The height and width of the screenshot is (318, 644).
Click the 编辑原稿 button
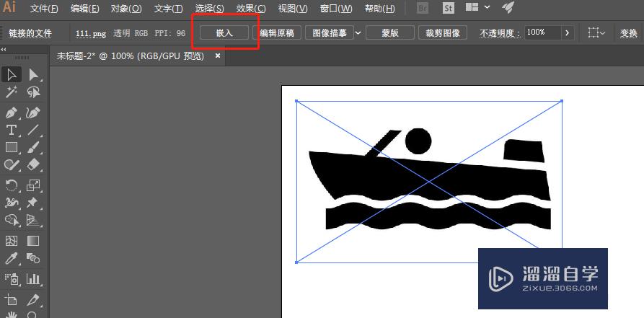pyautogui.click(x=277, y=33)
